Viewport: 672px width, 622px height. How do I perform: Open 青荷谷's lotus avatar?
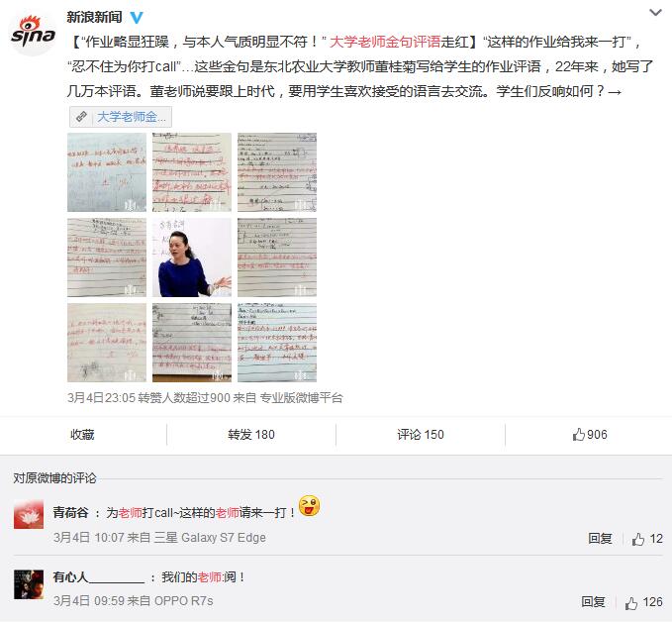[x=29, y=514]
